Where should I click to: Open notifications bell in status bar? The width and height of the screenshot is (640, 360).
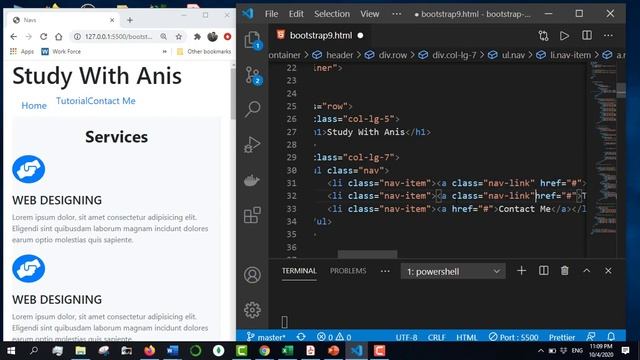(611, 336)
